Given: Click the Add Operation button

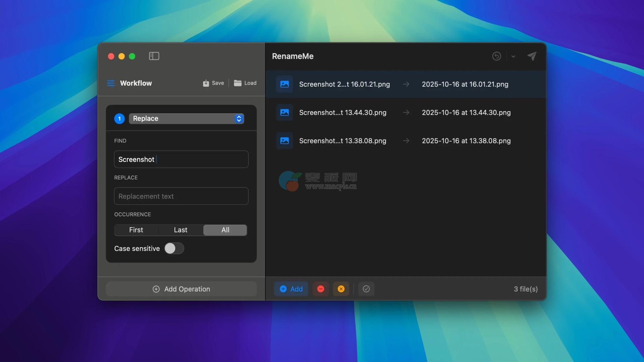Looking at the screenshot, I should [181, 289].
